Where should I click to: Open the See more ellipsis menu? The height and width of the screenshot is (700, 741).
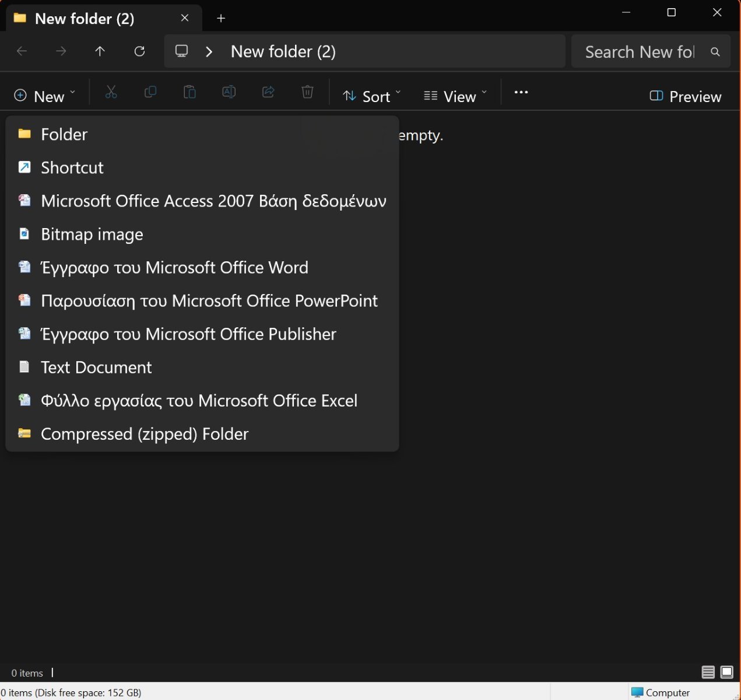pyautogui.click(x=521, y=92)
